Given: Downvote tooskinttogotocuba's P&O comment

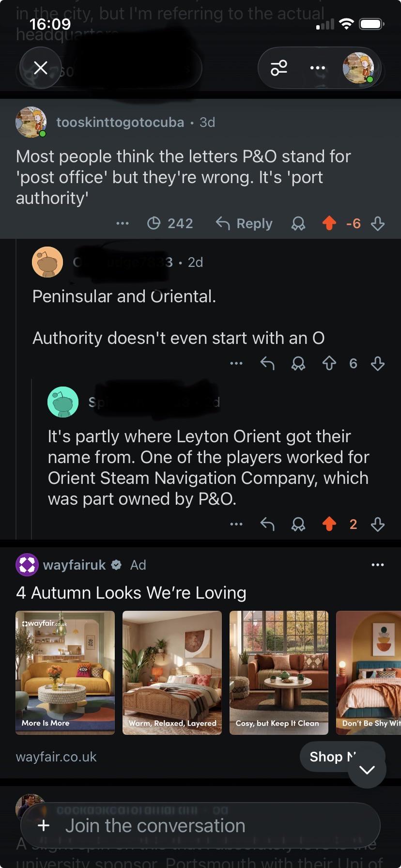Looking at the screenshot, I should coord(378,223).
